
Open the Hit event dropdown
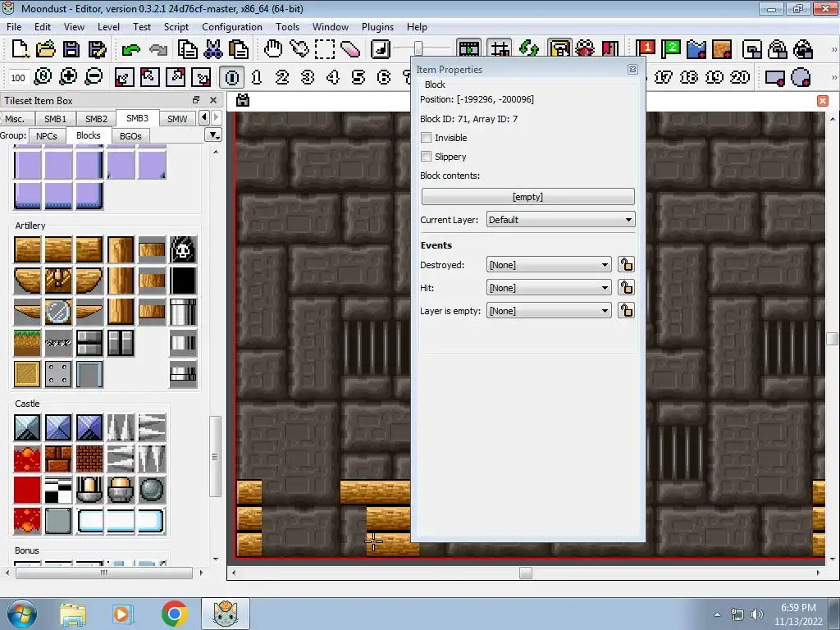pos(549,288)
